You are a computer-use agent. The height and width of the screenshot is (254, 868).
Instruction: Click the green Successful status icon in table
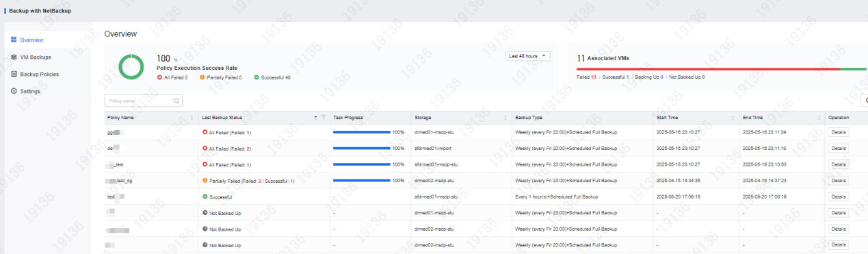click(205, 196)
